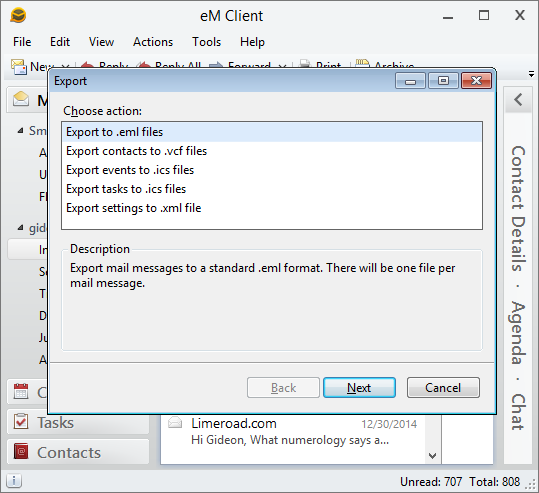Click the info icon in the status bar
The image size is (539, 493).
14,481
